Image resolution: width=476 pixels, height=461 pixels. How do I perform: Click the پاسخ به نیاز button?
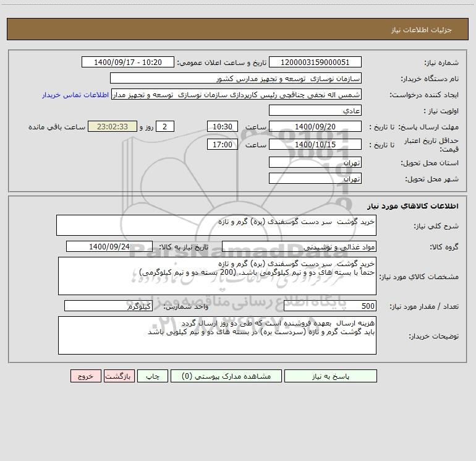point(331,376)
